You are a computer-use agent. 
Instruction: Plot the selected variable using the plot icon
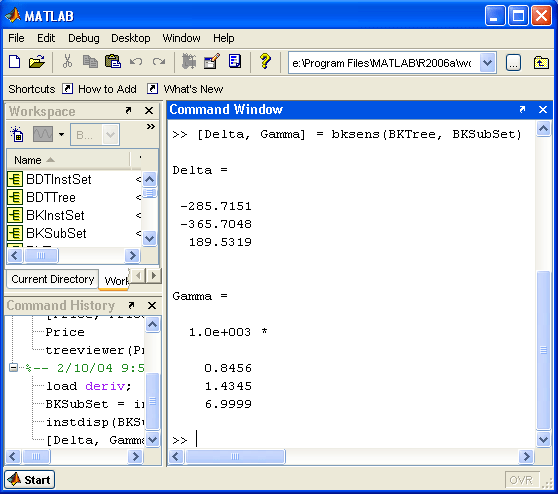43,135
